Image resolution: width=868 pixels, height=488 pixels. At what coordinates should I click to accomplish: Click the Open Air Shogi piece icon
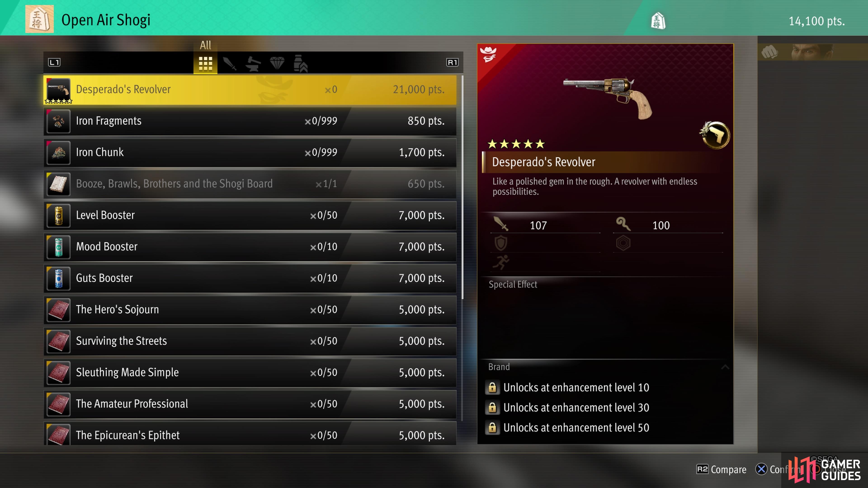click(39, 19)
